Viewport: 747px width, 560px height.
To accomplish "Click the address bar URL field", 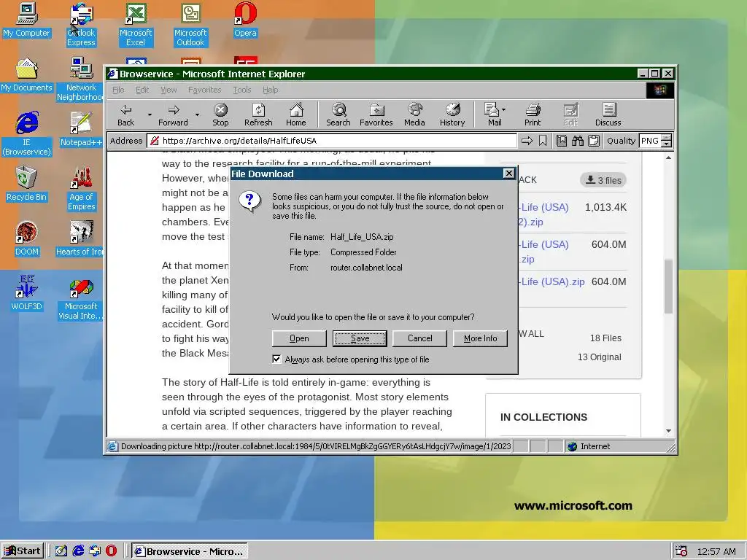I will (332, 141).
